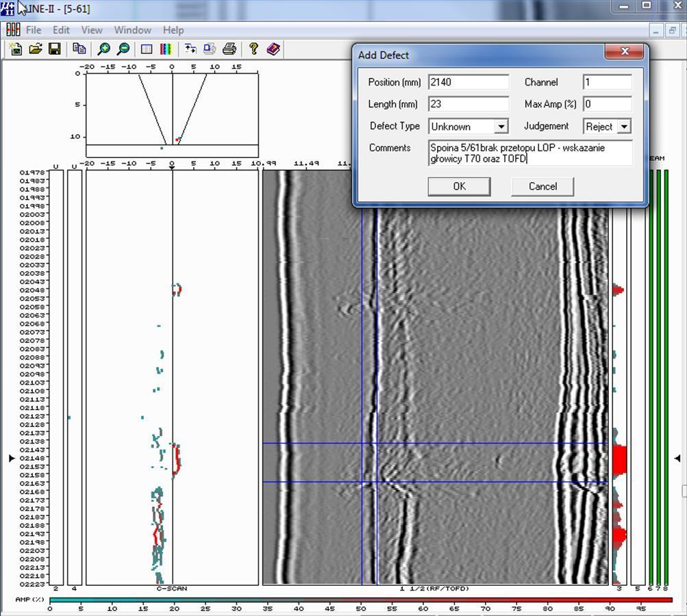Click the zero marker atop the C-scan

[x=172, y=168]
